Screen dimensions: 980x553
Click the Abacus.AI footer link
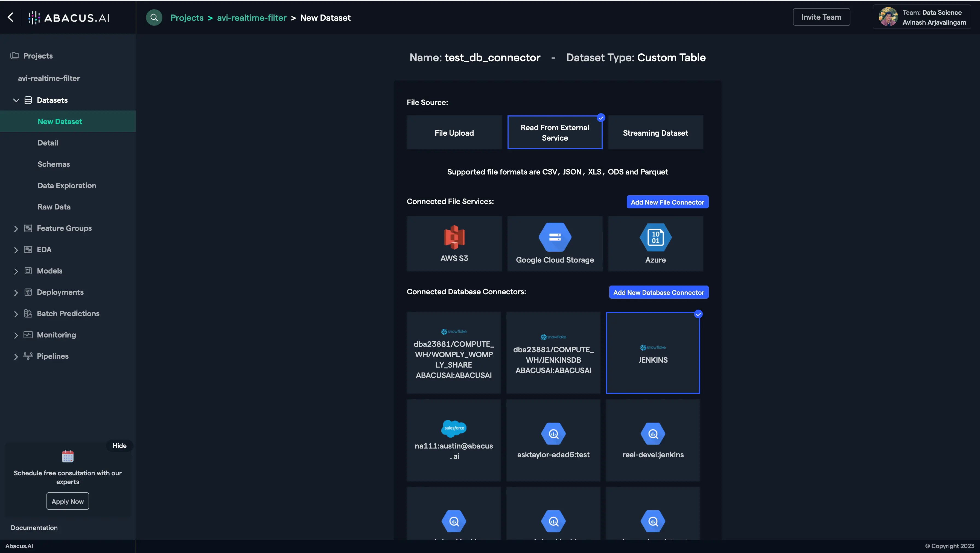19,546
